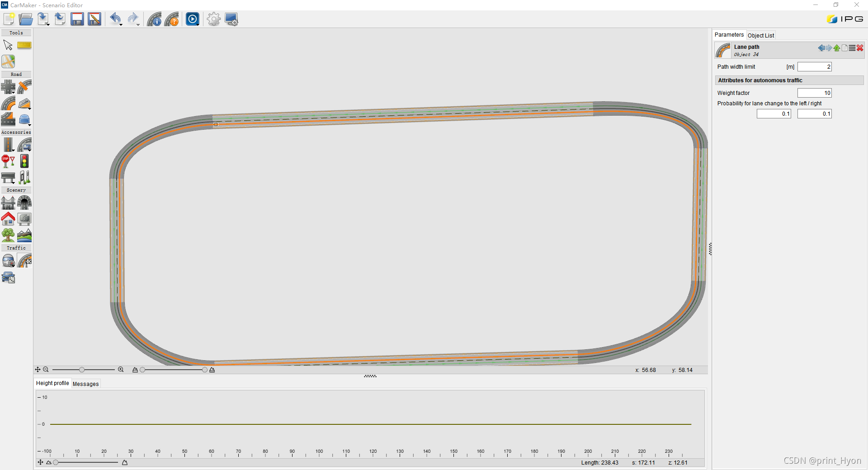Fit height profile with crosshair icon
Image resolution: width=868 pixels, height=470 pixels.
tap(40, 462)
